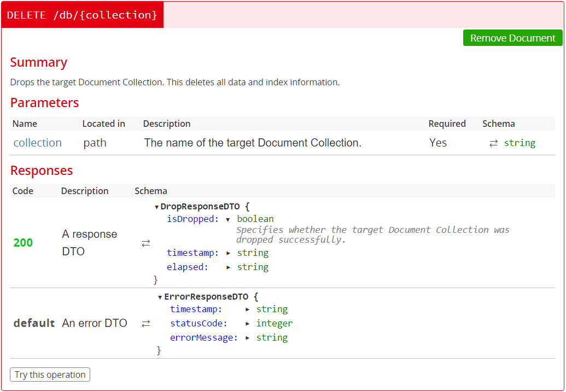Expand the ErrorResponseDTO timestamp property
Screen dimensions: 566x392
coord(247,309)
